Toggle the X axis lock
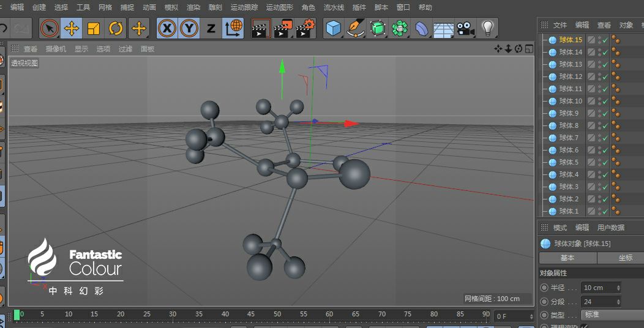 (x=167, y=28)
